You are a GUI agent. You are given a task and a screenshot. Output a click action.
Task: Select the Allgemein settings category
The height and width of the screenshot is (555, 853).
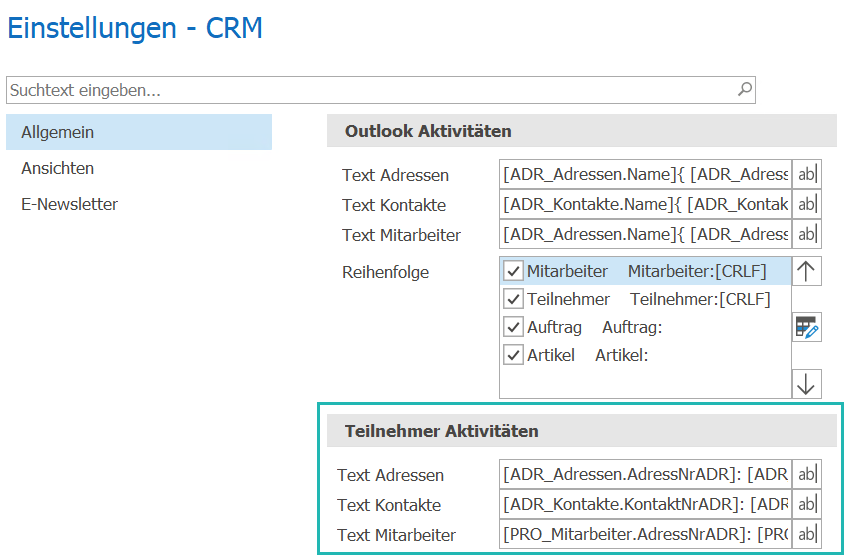(x=139, y=132)
